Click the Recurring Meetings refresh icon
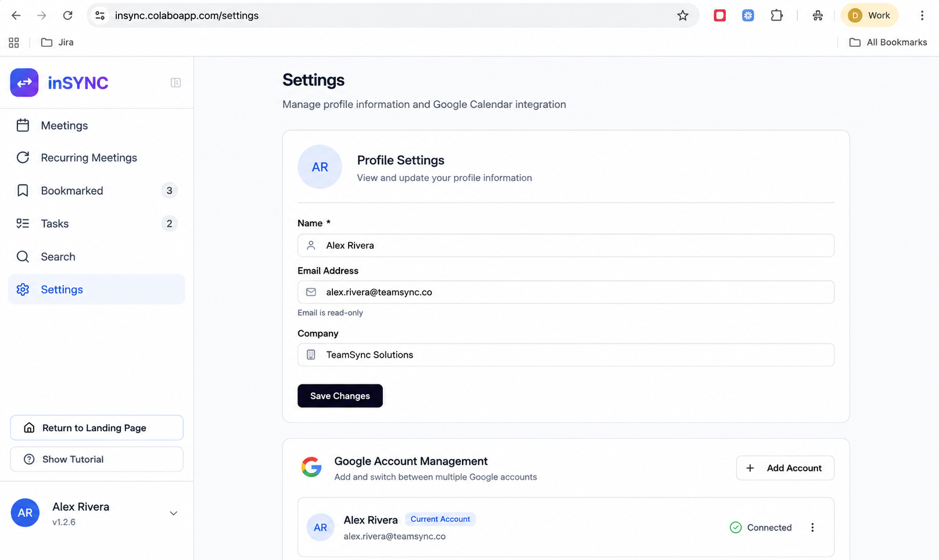 click(23, 158)
